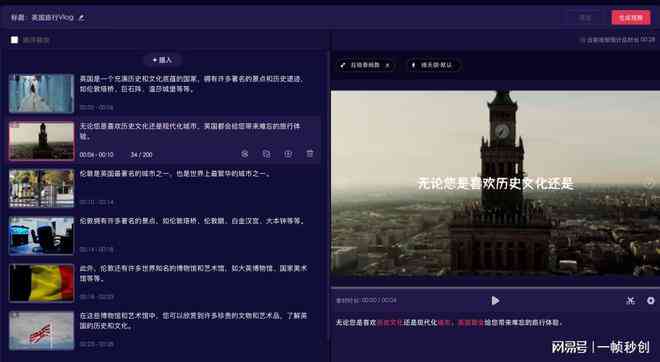Play the video preview
Viewport: 660px width, 362px height.
(x=495, y=301)
